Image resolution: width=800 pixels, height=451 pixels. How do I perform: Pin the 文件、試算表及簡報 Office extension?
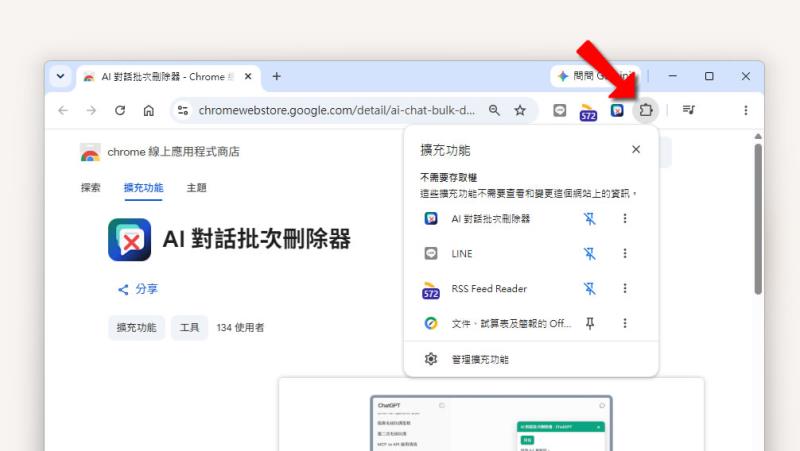pos(590,323)
